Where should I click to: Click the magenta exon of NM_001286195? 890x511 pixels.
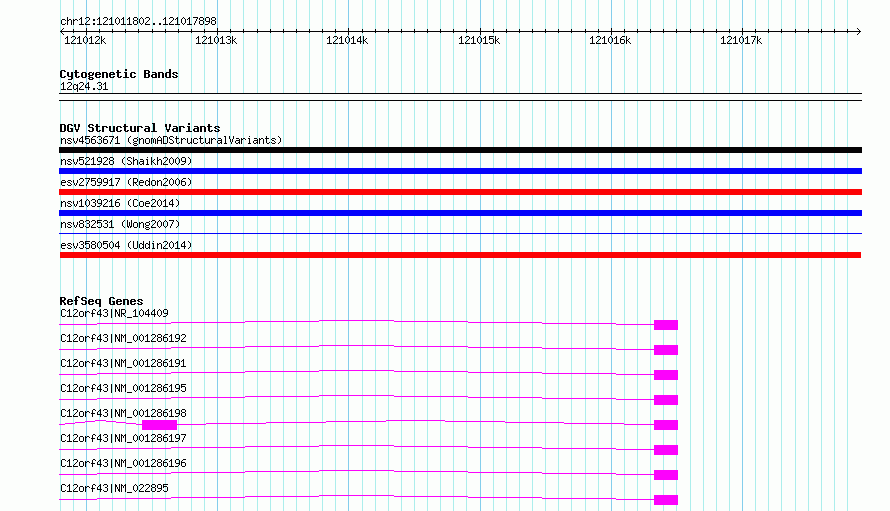666,400
